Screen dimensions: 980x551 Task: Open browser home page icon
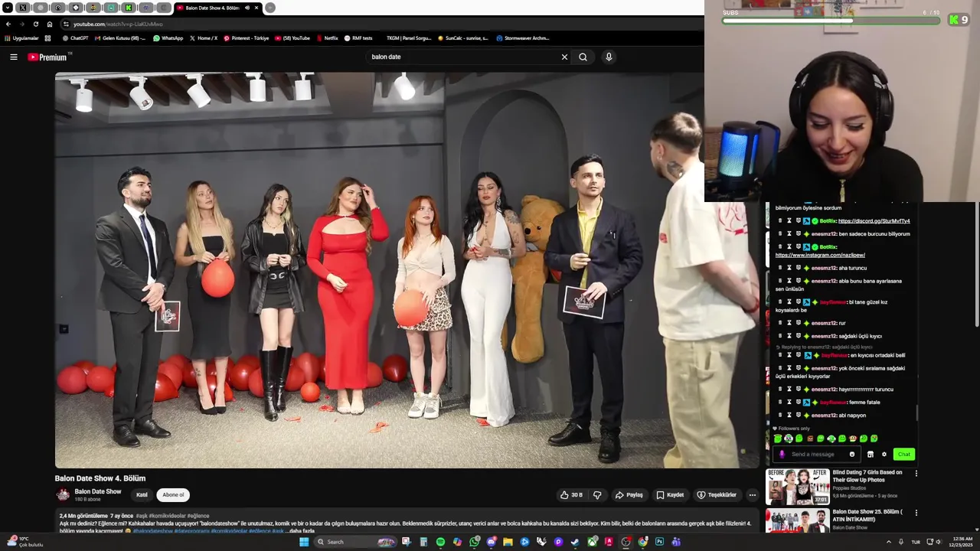(x=50, y=24)
